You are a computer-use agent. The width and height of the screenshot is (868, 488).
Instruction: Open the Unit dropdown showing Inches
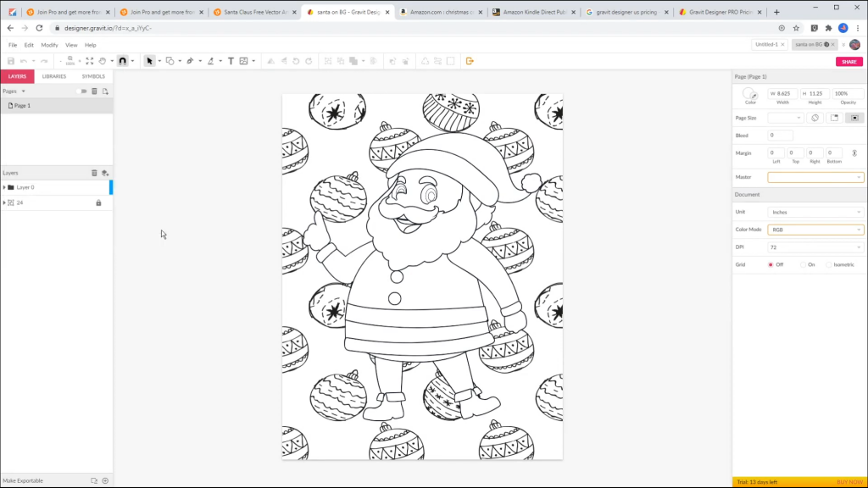(x=815, y=212)
